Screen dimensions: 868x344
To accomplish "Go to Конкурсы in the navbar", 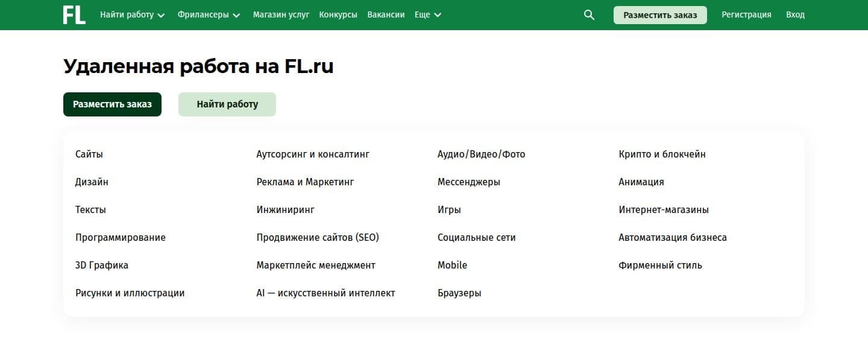I will pyautogui.click(x=338, y=15).
